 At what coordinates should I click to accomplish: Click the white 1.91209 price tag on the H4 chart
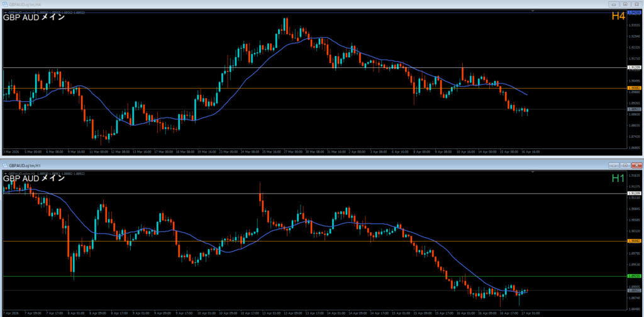[635, 67]
